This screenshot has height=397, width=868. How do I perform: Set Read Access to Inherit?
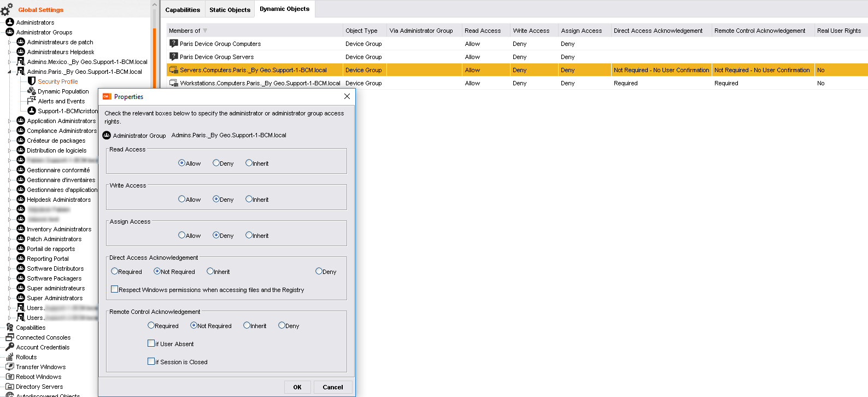click(x=249, y=163)
